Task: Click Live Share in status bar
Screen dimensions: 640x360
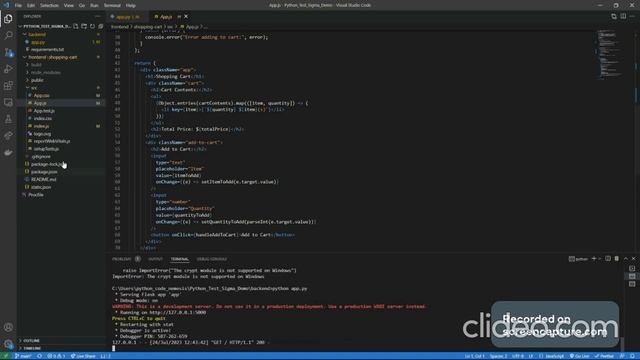Action: tap(83, 356)
